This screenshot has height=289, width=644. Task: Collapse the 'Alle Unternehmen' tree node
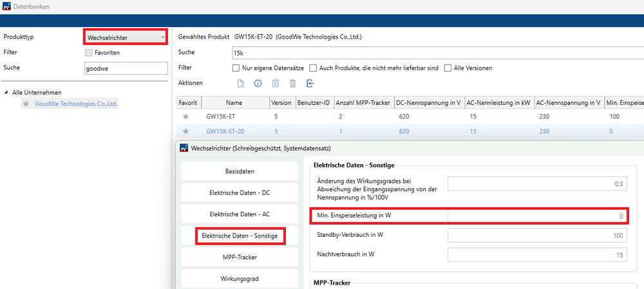click(7, 92)
